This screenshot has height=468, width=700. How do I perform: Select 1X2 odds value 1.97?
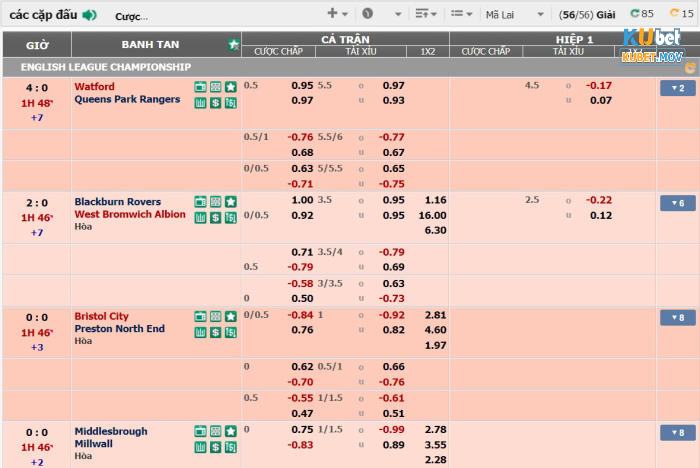click(435, 345)
